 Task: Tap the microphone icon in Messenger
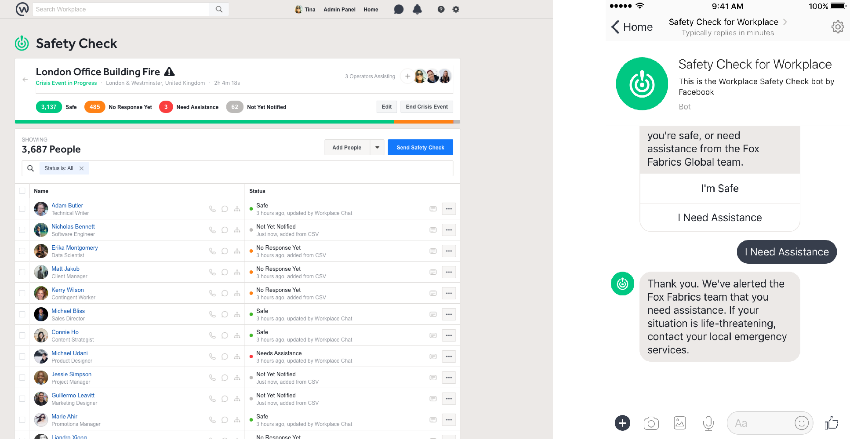click(x=708, y=423)
